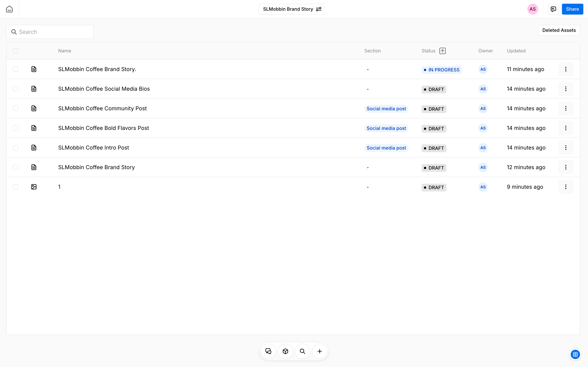Open the more options menu for Bold Flavors Post
This screenshot has width=588, height=367.
[x=566, y=128]
